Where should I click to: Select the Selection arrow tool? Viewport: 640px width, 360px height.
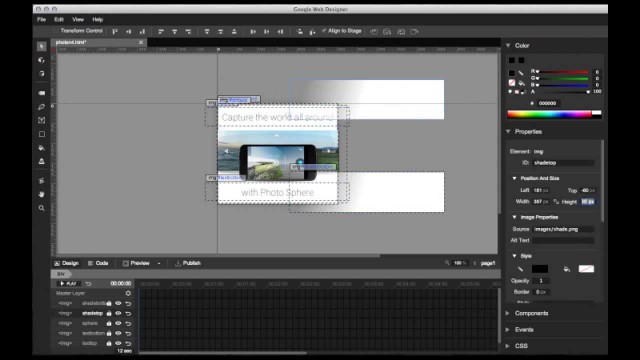(x=41, y=47)
